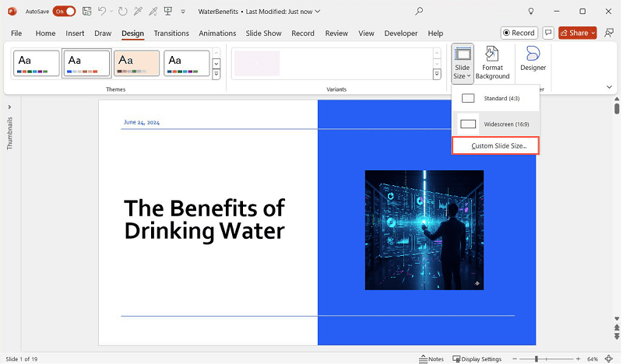Viewport: 623px width, 364px height.
Task: Click the June 24, 2024 date text
Action: [142, 122]
